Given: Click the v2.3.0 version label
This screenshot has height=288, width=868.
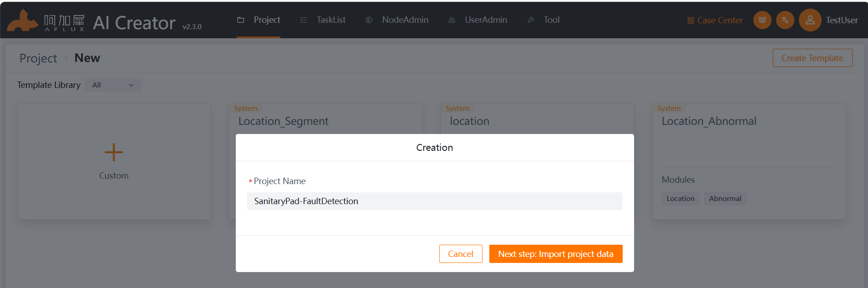Looking at the screenshot, I should point(192,27).
